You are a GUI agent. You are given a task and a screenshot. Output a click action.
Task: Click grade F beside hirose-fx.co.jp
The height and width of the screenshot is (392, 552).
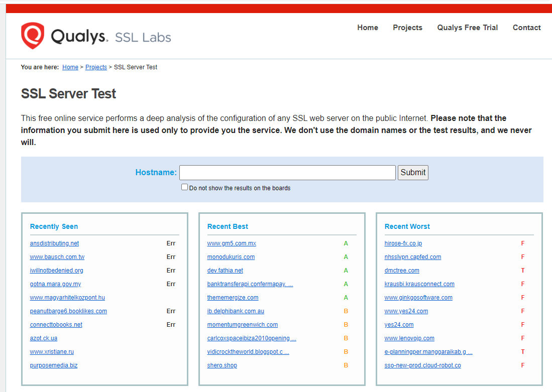(523, 243)
